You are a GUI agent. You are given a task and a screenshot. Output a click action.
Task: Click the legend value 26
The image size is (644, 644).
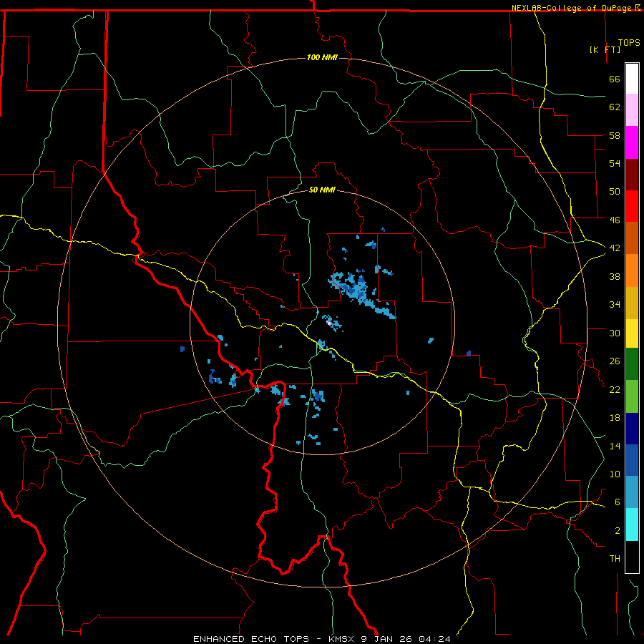click(x=615, y=361)
